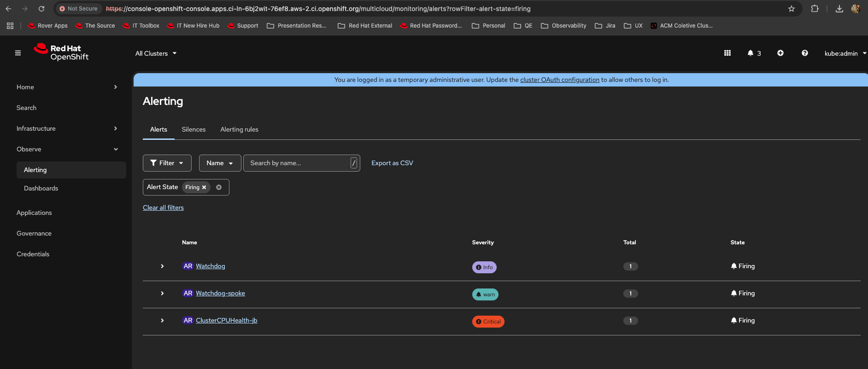This screenshot has width=868, height=369.
Task: Open Applications in the sidebar
Action: coord(34,213)
